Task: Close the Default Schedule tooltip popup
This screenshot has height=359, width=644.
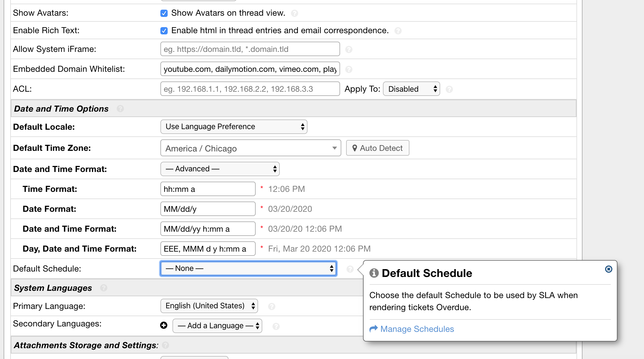Action: tap(609, 269)
